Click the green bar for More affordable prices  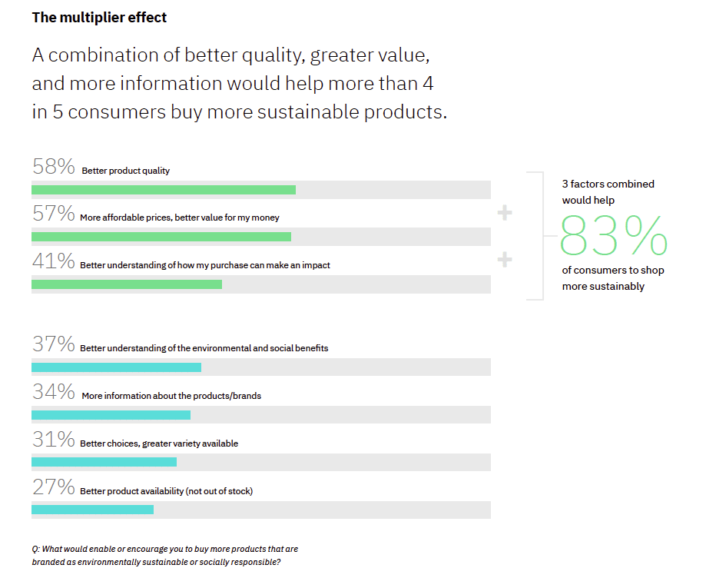pyautogui.click(x=161, y=237)
